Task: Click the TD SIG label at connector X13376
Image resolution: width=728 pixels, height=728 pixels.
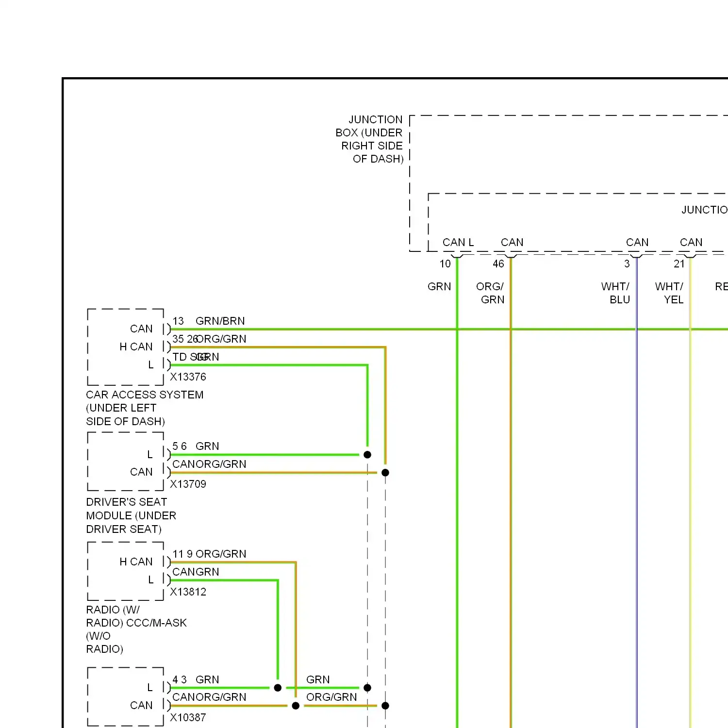Action: [190, 357]
